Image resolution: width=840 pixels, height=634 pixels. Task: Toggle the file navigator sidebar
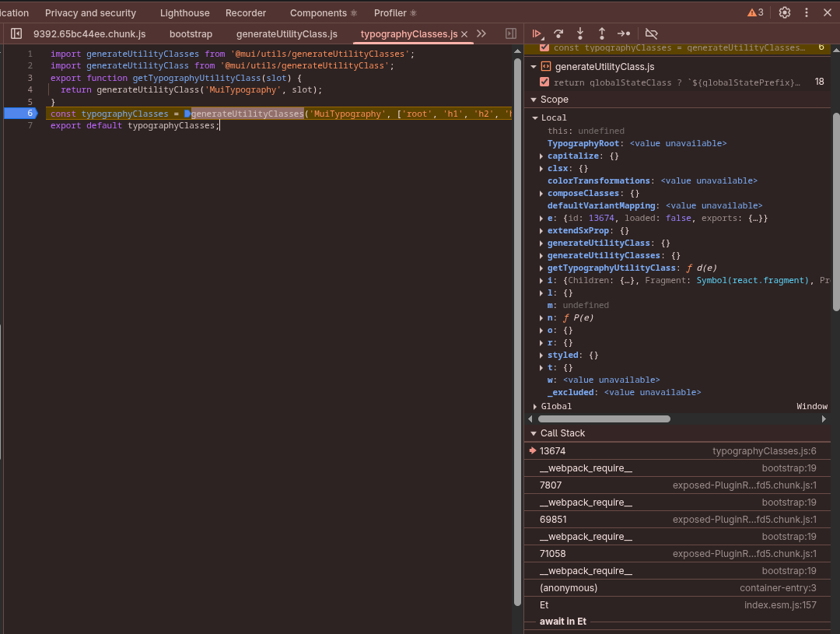(16, 34)
